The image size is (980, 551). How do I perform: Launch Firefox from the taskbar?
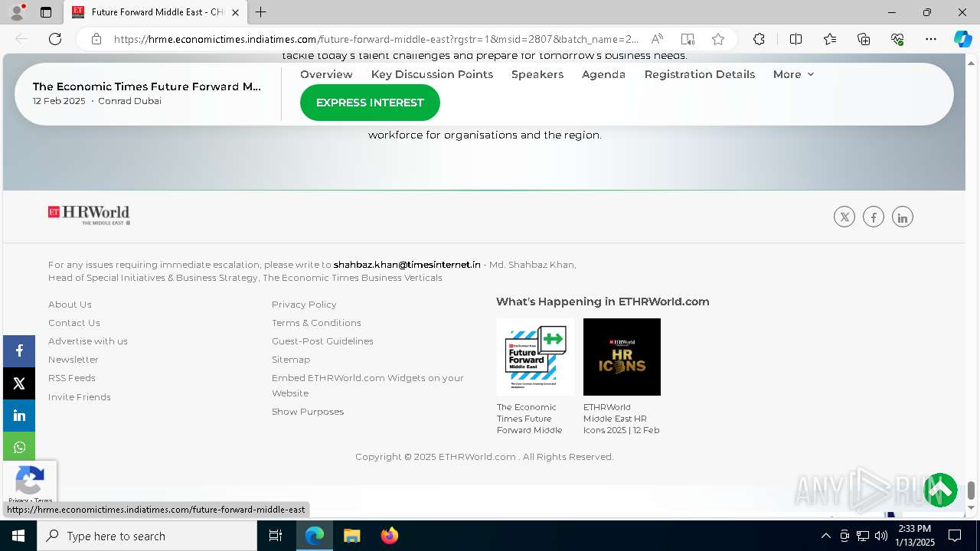click(x=390, y=536)
